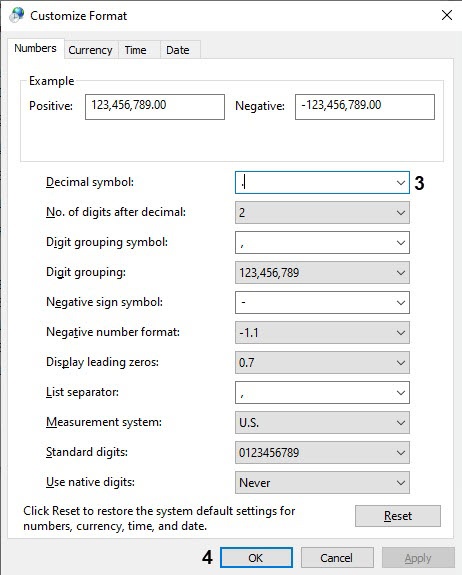462x575 pixels.
Task: Expand the Decimal symbol dropdown arrow
Action: pyautogui.click(x=401, y=182)
